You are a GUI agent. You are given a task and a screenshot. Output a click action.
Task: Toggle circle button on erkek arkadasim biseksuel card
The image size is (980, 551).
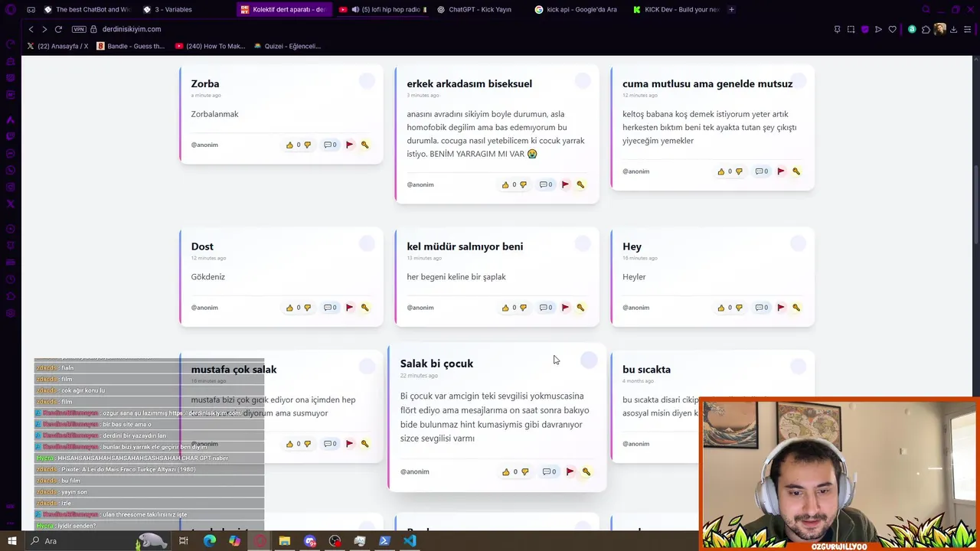click(x=583, y=81)
